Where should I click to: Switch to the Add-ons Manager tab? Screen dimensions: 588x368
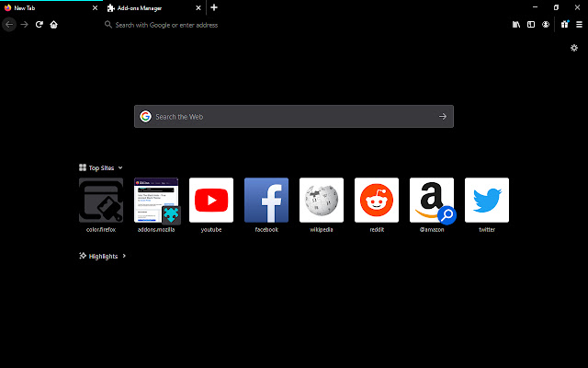point(154,8)
